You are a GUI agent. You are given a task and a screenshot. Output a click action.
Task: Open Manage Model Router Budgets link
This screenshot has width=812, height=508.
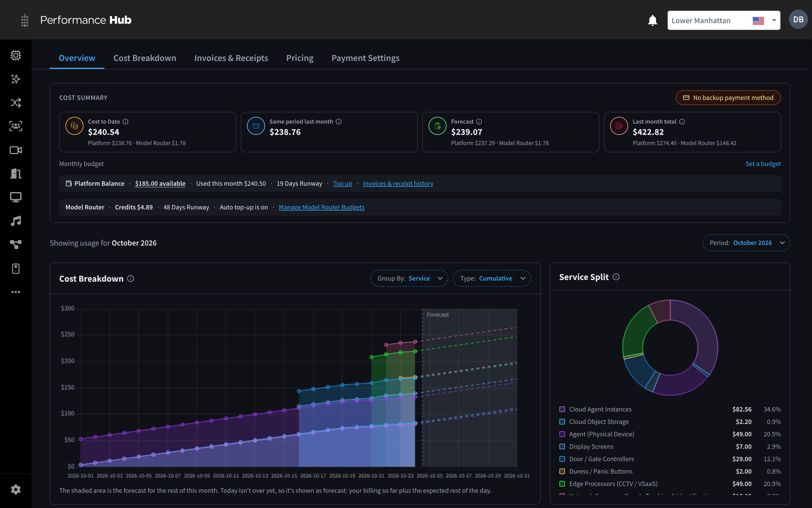coord(321,207)
